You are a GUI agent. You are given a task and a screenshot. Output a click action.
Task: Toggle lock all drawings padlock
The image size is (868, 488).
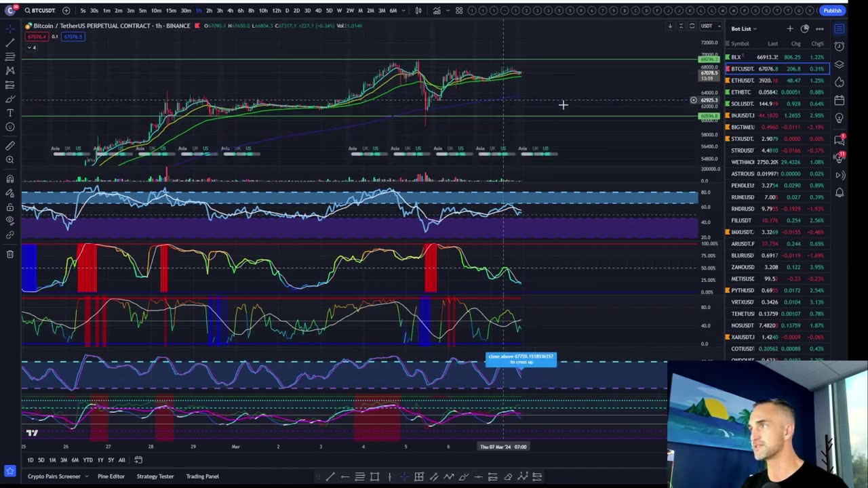[10, 207]
